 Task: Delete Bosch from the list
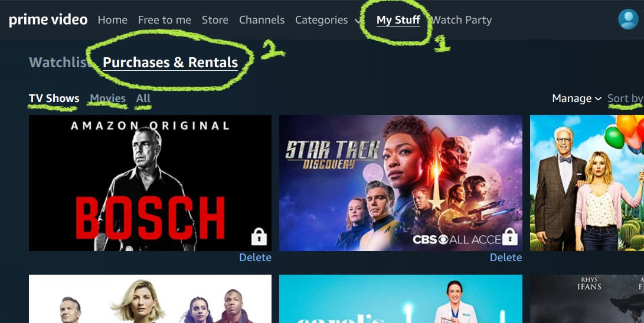255,258
